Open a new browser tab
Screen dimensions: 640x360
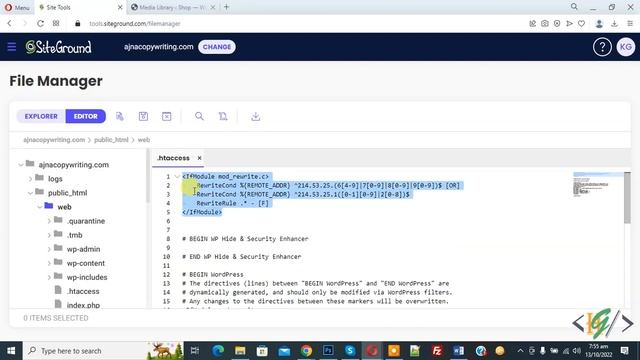point(227,7)
